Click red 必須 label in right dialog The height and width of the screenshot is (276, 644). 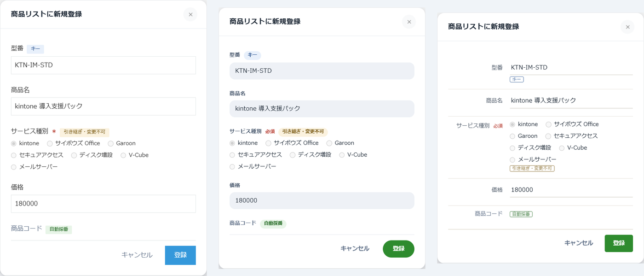[498, 126]
